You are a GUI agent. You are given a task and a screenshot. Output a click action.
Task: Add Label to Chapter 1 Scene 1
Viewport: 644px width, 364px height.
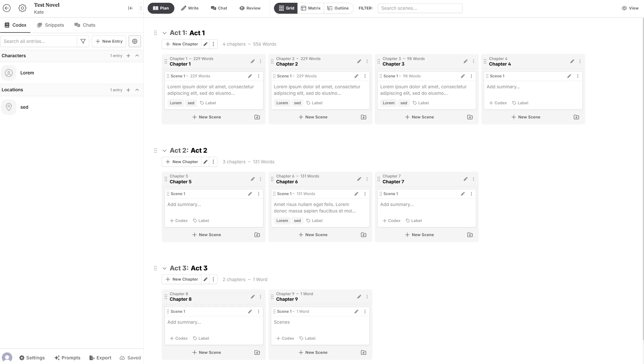pos(208,103)
